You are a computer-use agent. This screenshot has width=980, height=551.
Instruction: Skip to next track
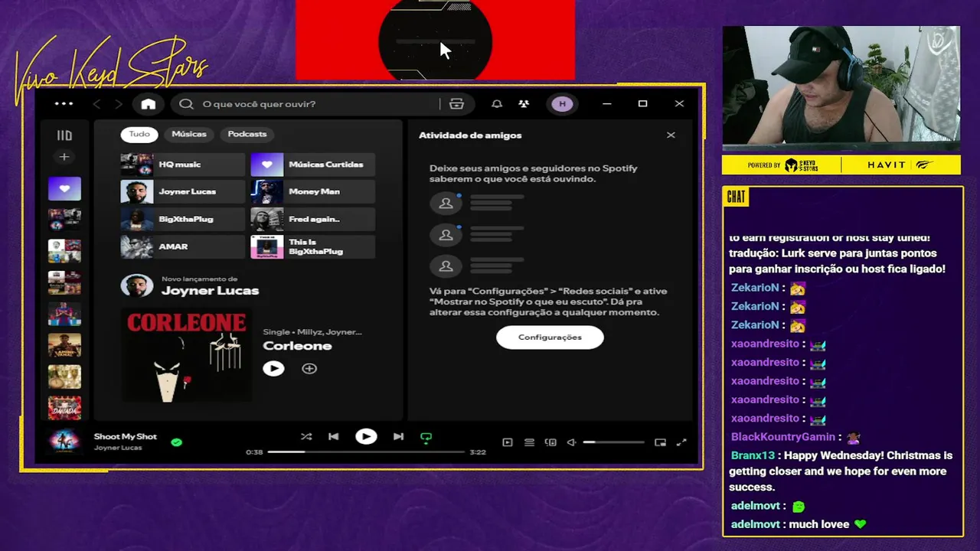[x=398, y=437]
